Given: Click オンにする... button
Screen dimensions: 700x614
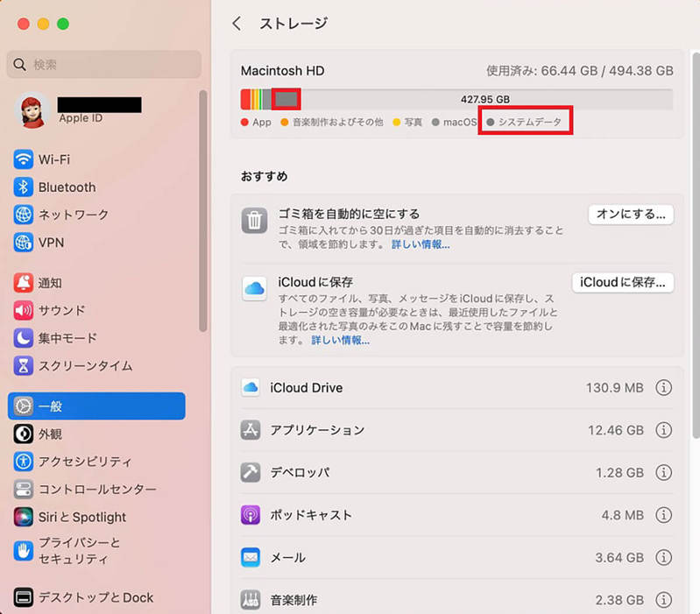Looking at the screenshot, I should click(x=631, y=215).
